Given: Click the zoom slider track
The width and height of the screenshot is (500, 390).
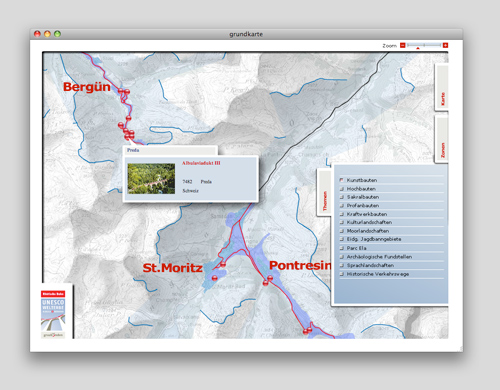Looking at the screenshot, I should 424,45.
